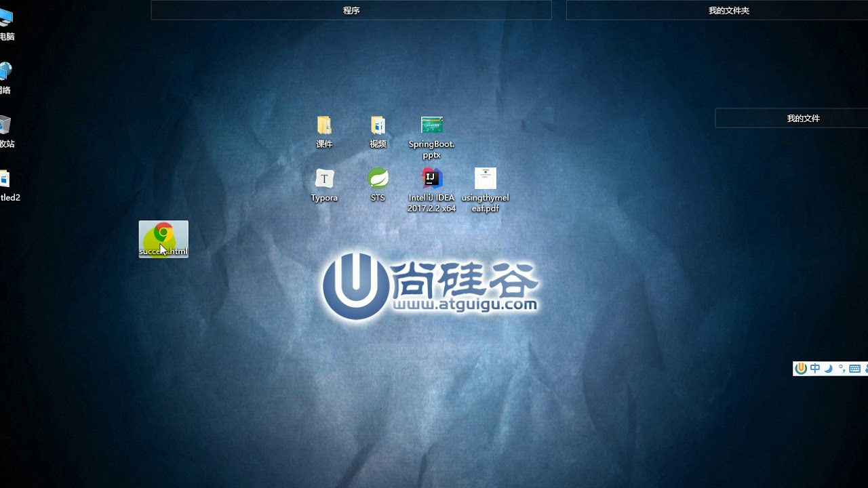Click the 我的文件夹 fence title bar

pos(717,10)
